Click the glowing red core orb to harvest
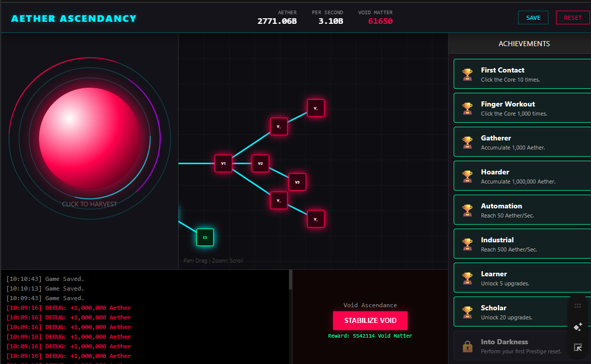591x364 pixels. tap(90, 138)
